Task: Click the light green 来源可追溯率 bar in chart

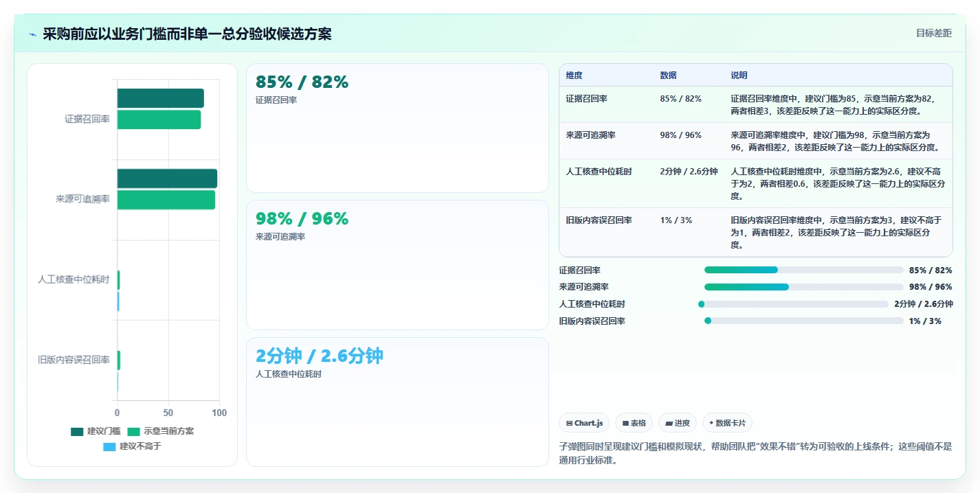Action: pos(166,200)
